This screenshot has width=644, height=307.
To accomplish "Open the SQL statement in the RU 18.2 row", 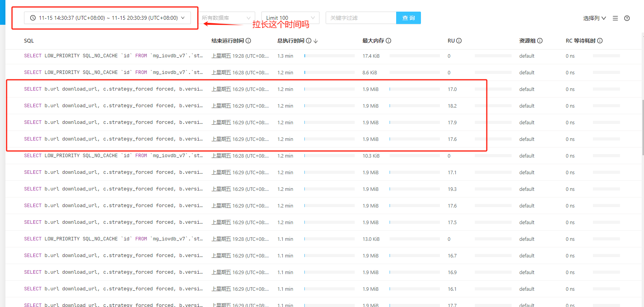I will (113, 106).
